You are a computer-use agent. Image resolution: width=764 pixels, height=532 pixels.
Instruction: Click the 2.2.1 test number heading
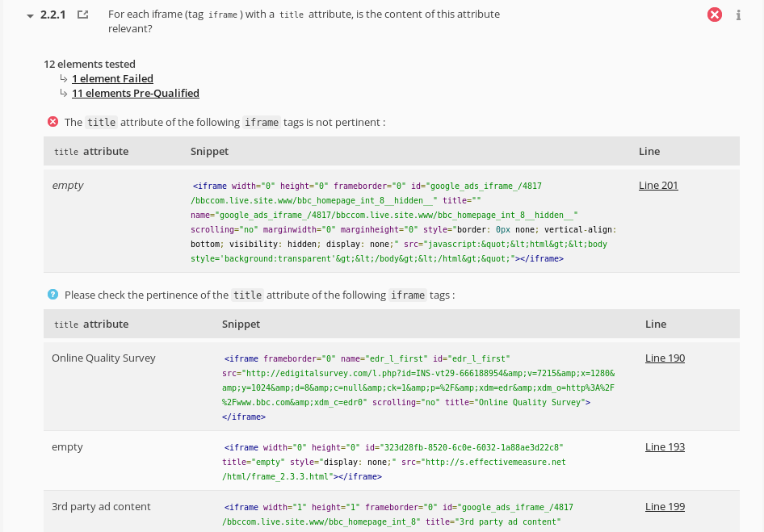tap(54, 15)
